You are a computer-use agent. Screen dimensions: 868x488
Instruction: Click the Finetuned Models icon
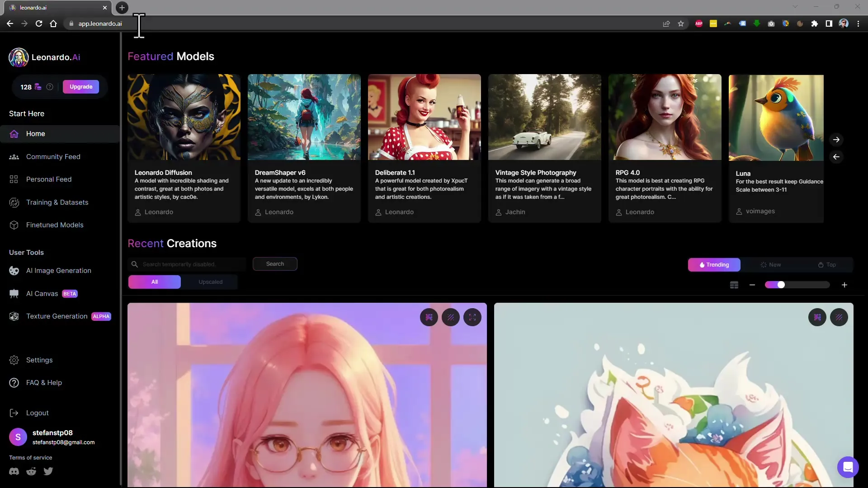(14, 225)
